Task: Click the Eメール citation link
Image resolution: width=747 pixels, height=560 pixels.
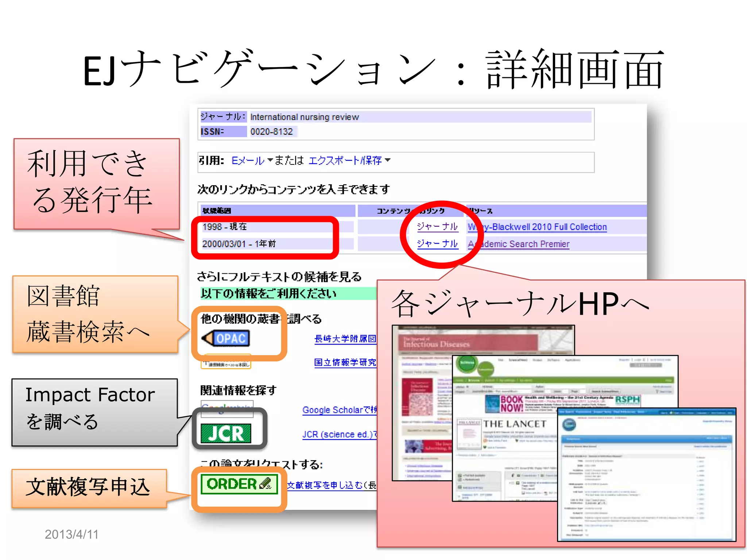Action: (x=248, y=160)
